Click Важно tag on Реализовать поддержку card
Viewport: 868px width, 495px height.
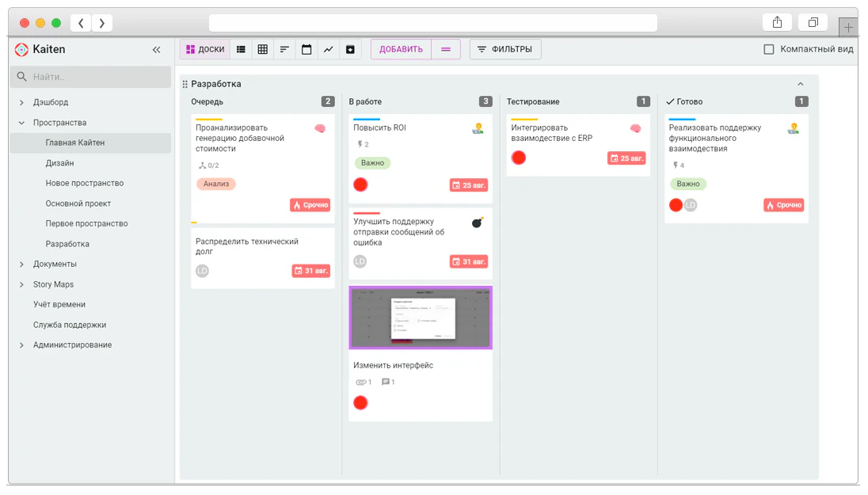(688, 184)
